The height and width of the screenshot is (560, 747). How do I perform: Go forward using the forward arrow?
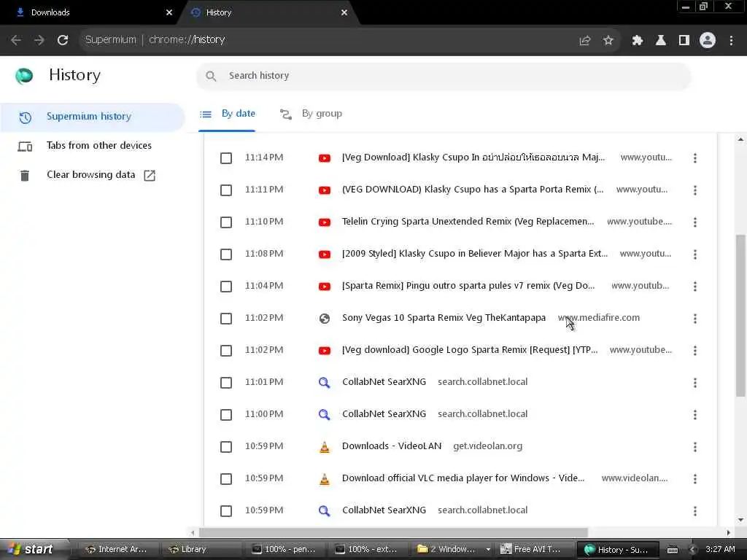point(39,40)
